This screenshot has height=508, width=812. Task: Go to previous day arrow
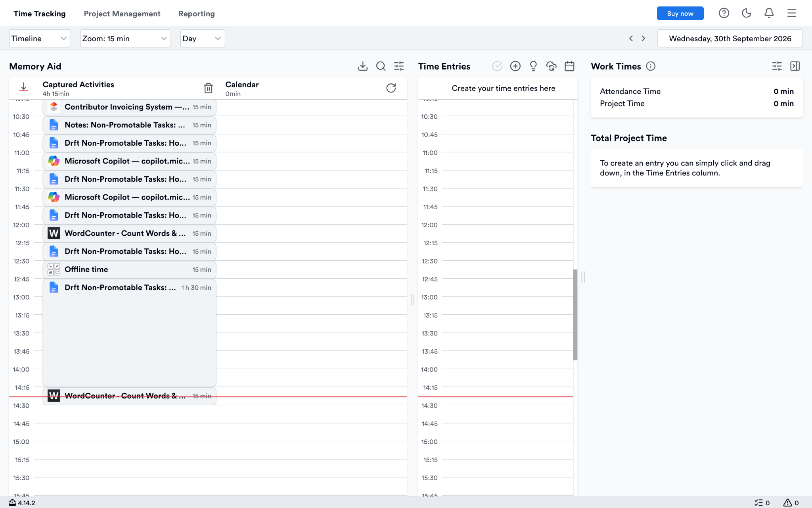(631, 38)
